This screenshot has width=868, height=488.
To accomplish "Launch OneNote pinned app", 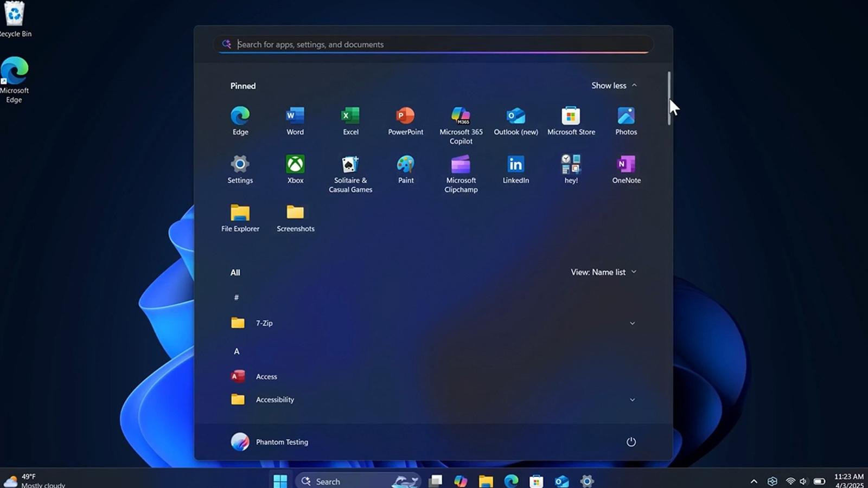I will point(626,169).
